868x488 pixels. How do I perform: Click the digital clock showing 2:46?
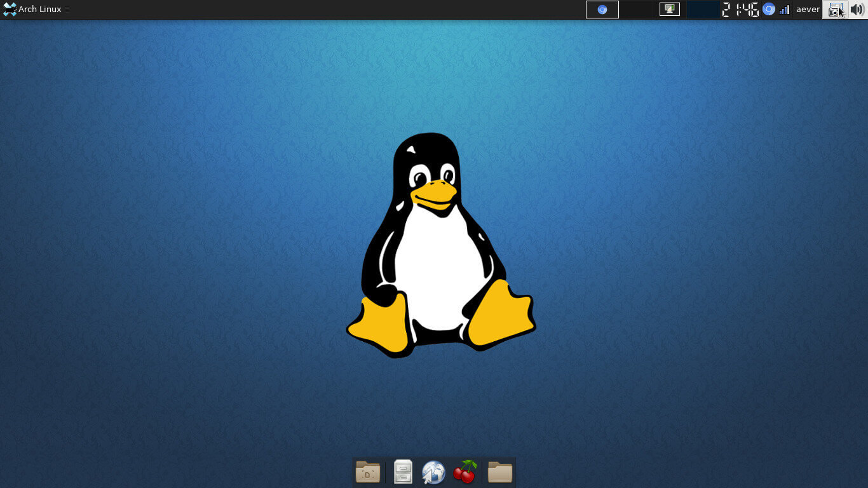click(740, 10)
